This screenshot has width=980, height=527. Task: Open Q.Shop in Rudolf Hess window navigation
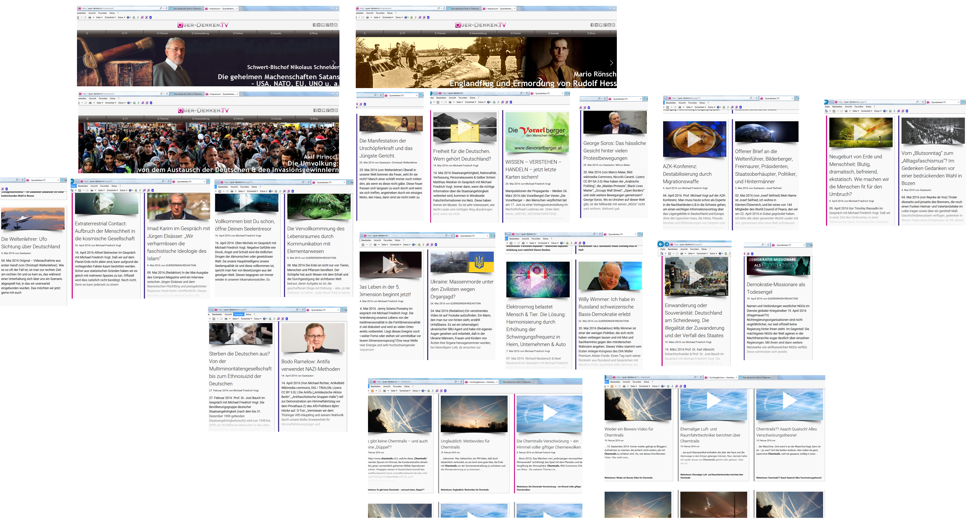coord(591,33)
